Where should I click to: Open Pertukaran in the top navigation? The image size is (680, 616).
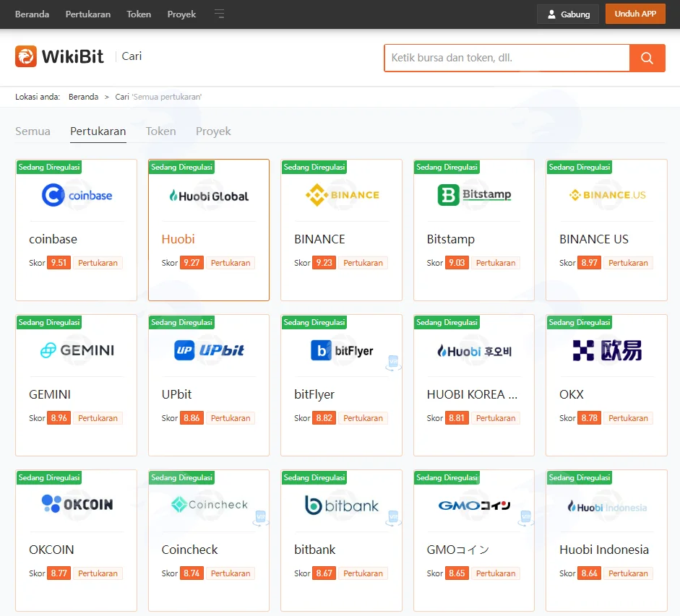(x=88, y=14)
